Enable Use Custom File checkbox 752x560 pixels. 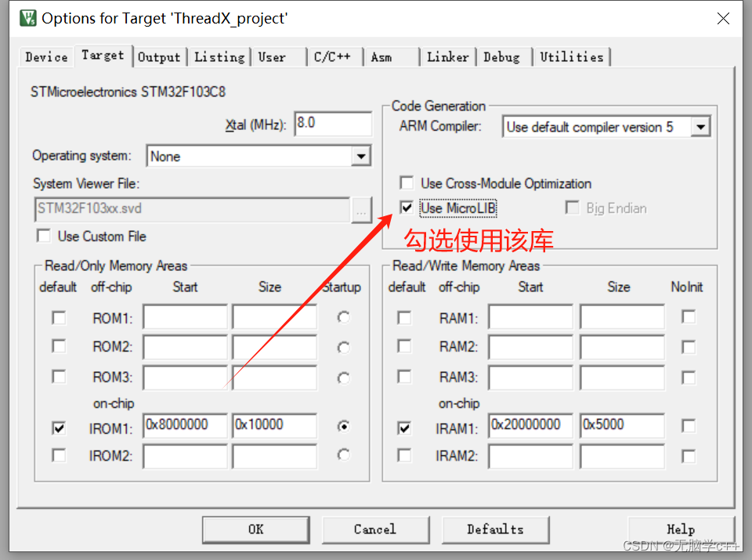[x=44, y=236]
